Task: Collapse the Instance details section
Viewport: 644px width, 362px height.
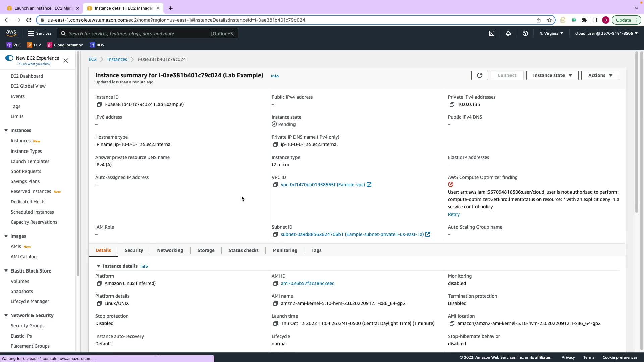Action: tap(99, 266)
